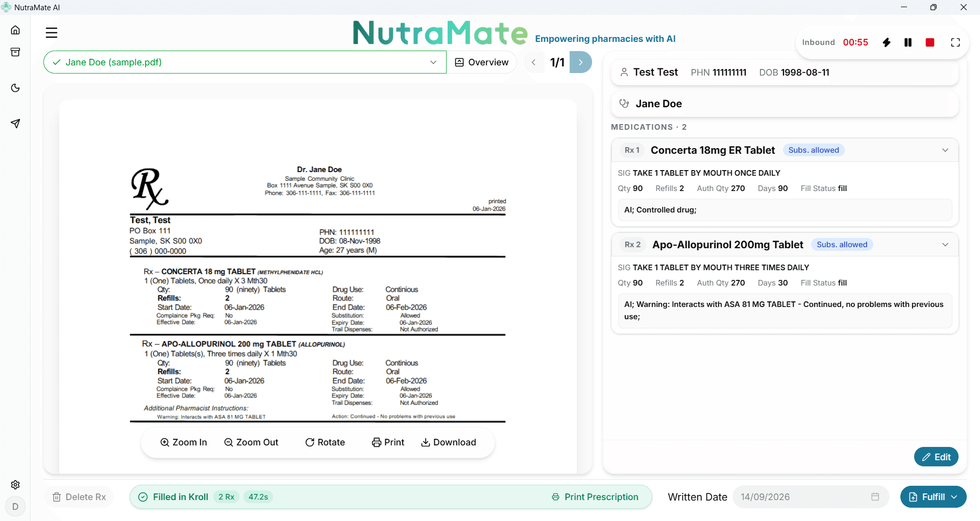Viewport: 980px width, 521px height.
Task: Click AI; Controlled drug; note
Action: click(x=785, y=210)
